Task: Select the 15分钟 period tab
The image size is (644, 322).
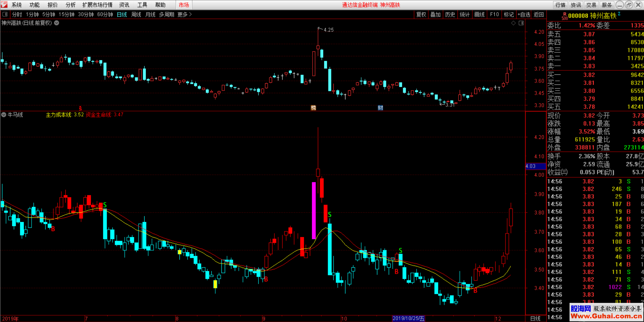Action: point(66,14)
